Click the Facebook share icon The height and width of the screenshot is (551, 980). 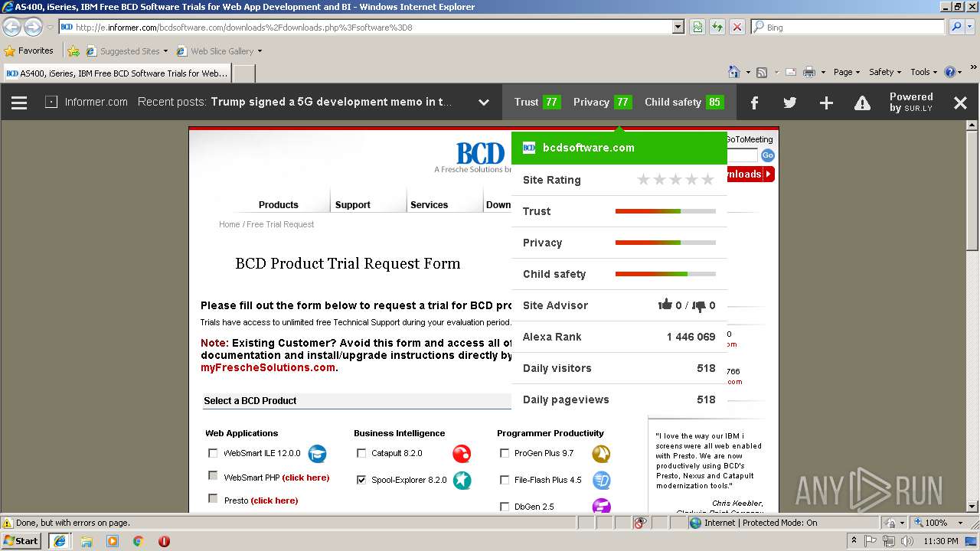click(x=754, y=103)
